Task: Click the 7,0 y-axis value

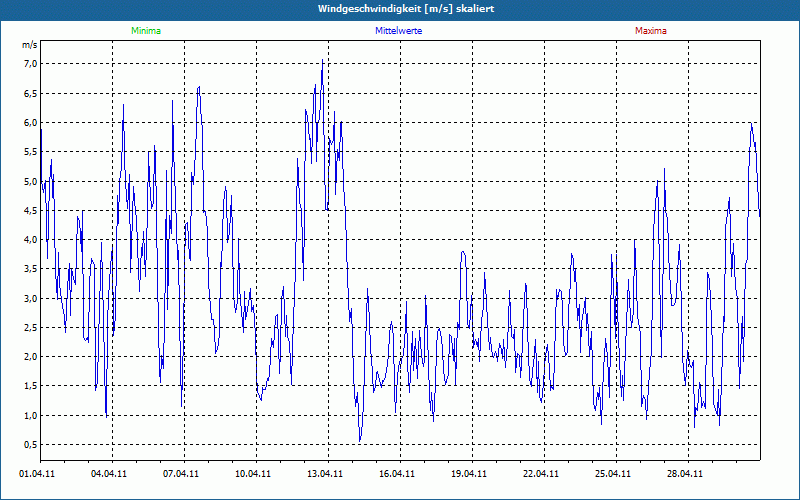Action: (31, 64)
